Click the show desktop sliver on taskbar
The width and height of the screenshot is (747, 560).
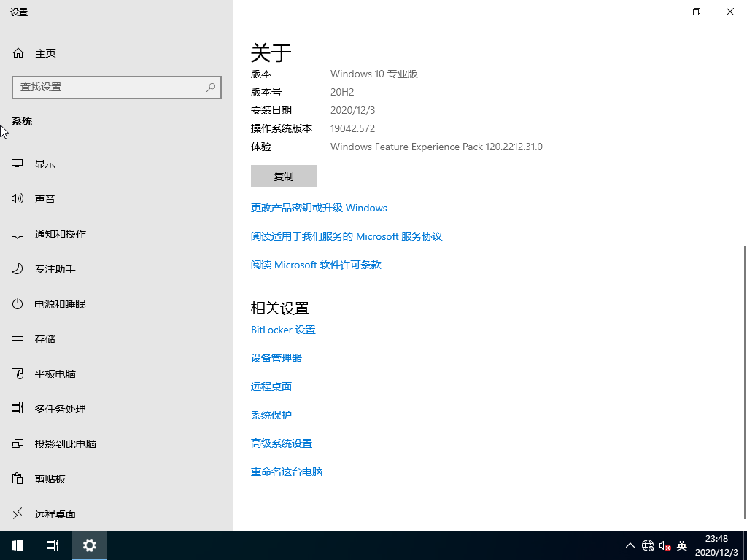pos(745,545)
